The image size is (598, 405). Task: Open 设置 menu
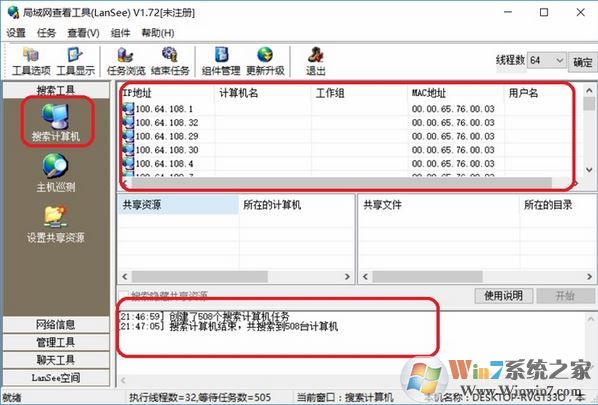(16, 33)
